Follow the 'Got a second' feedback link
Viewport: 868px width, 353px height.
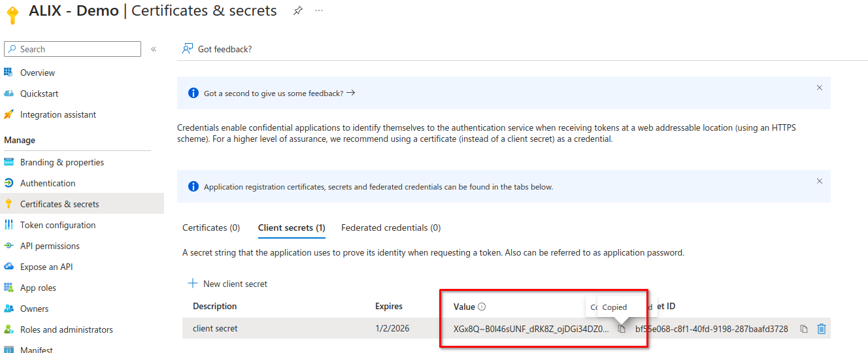click(x=279, y=93)
